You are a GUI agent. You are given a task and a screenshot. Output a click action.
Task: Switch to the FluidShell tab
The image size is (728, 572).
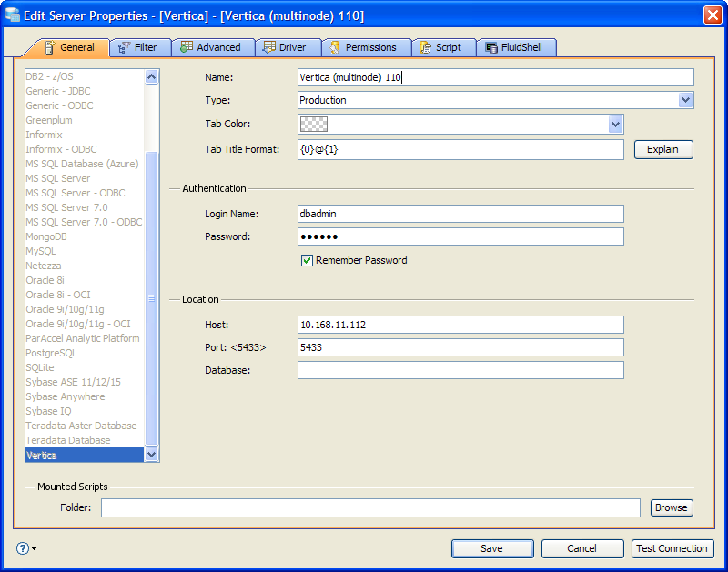(x=516, y=47)
